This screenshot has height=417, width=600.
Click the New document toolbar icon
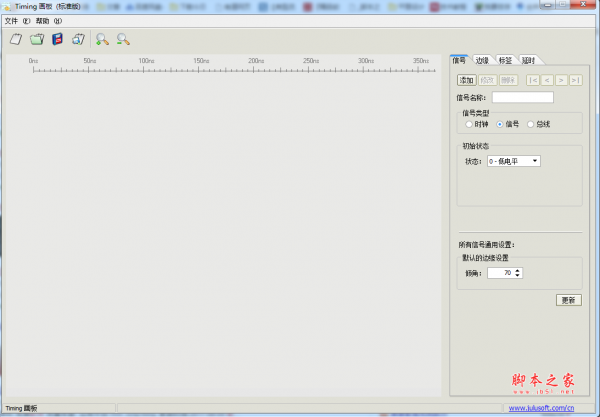(16, 39)
